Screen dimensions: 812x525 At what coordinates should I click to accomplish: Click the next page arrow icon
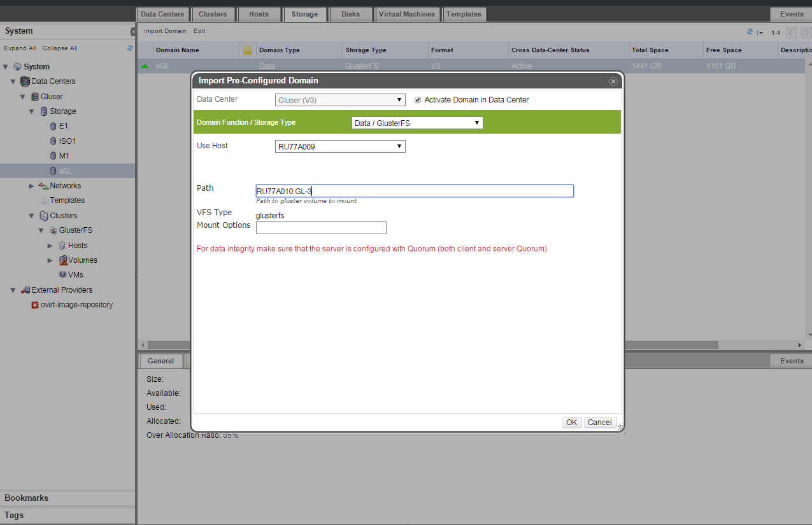tap(806, 32)
